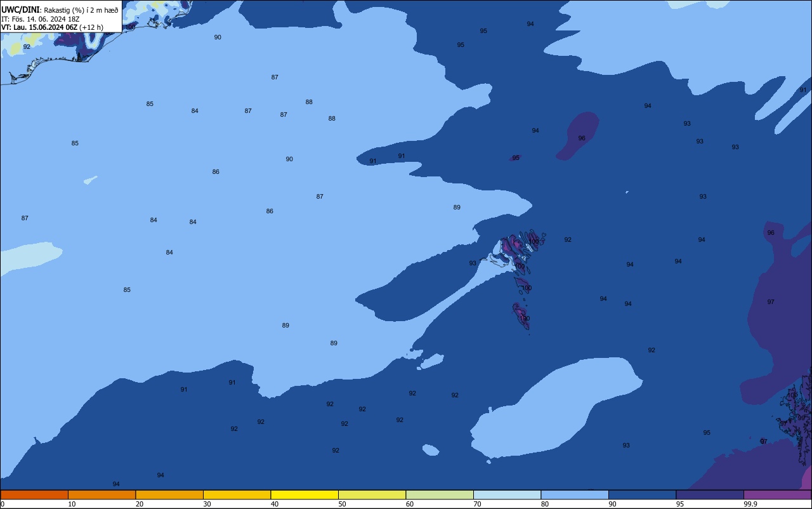Viewport: 812px width, 509px height.
Task: Pick the 50–60 yellow-green legend swatch
Action: [372, 494]
